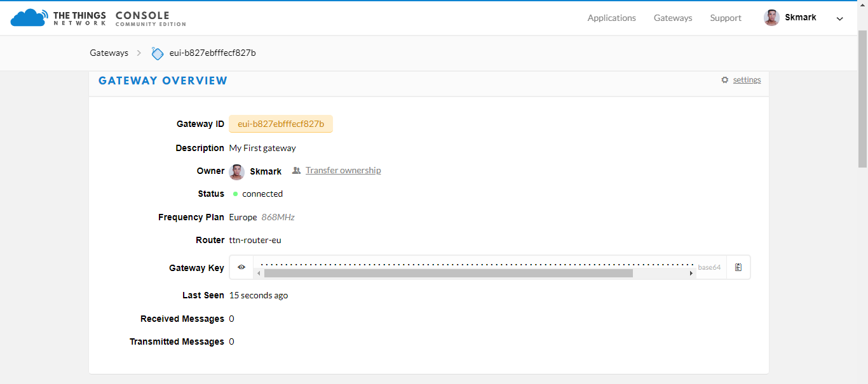Image resolution: width=868 pixels, height=384 pixels.
Task: Click the gateway key horizontal scrollbar thumb
Action: click(x=449, y=273)
